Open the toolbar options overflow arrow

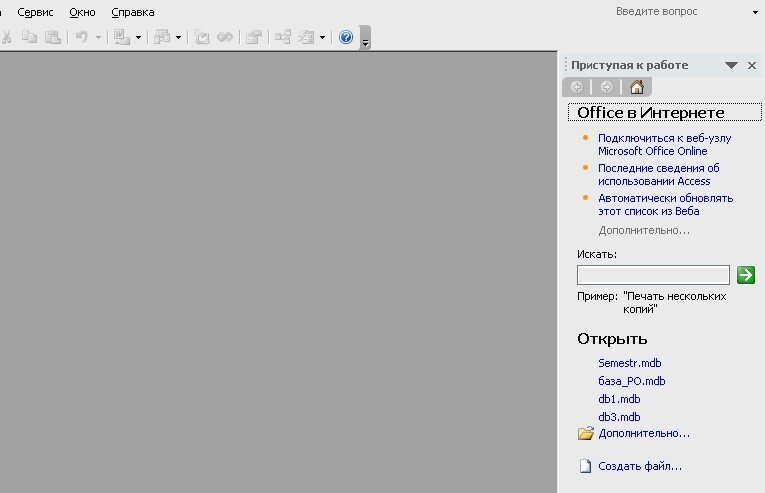(365, 38)
